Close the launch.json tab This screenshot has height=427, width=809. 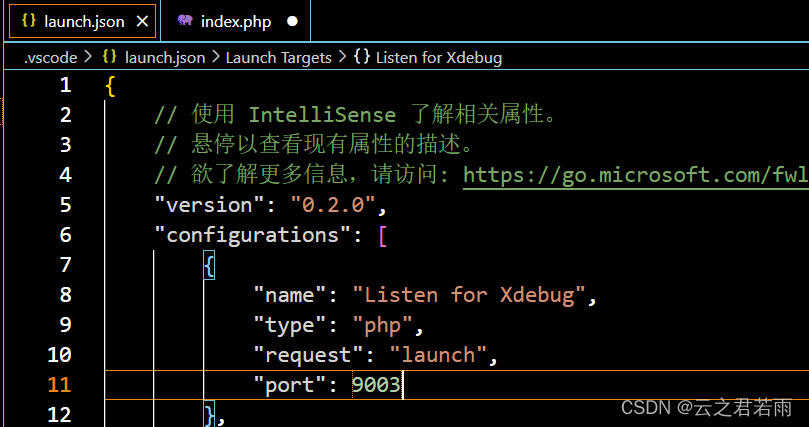point(141,20)
